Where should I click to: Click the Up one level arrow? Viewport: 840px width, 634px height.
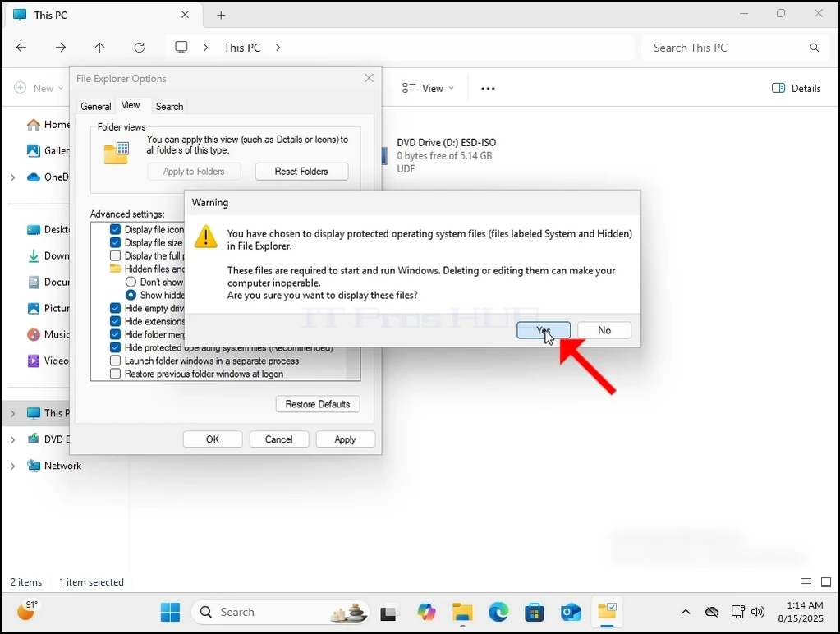tap(99, 47)
